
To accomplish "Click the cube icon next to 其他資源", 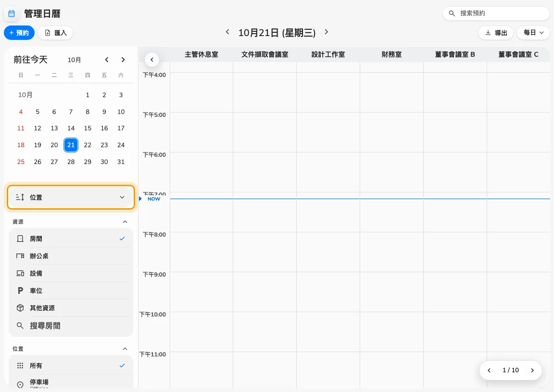I will point(20,308).
